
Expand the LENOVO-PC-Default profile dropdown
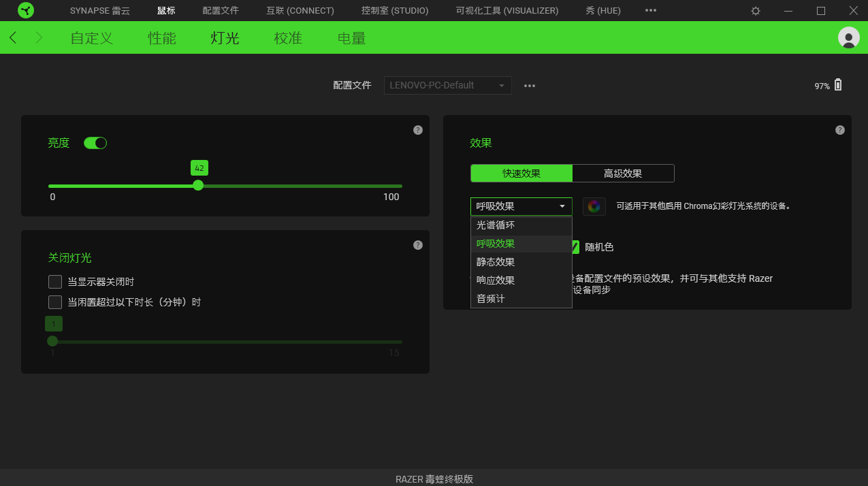click(447, 86)
